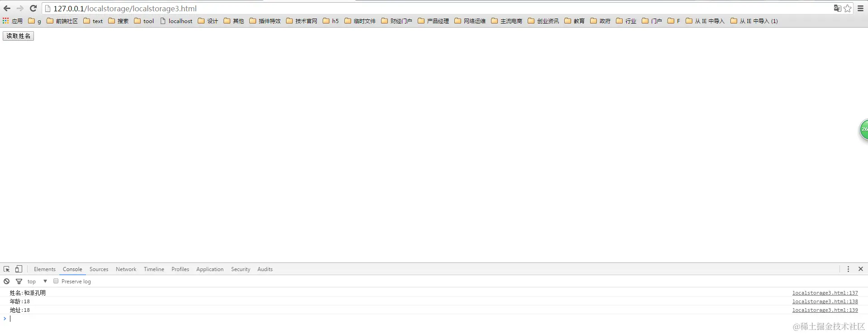
Task: Open the 主流电商 bookmark folder
Action: click(x=507, y=21)
